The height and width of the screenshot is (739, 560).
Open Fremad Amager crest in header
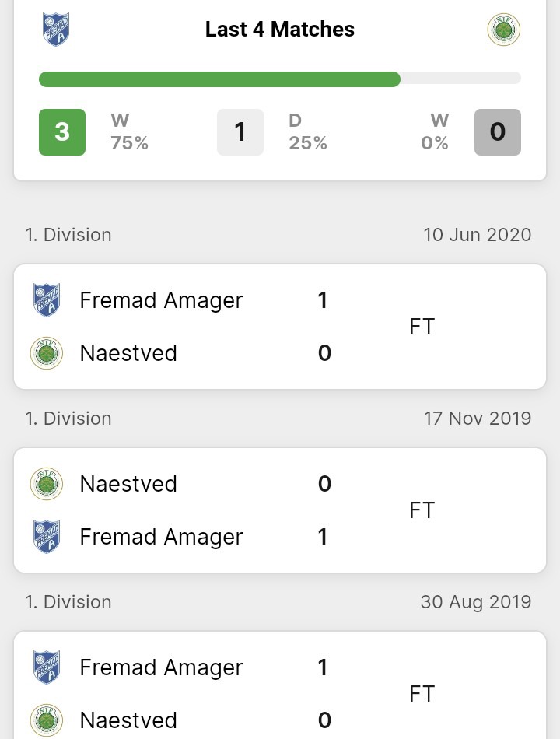[56, 30]
